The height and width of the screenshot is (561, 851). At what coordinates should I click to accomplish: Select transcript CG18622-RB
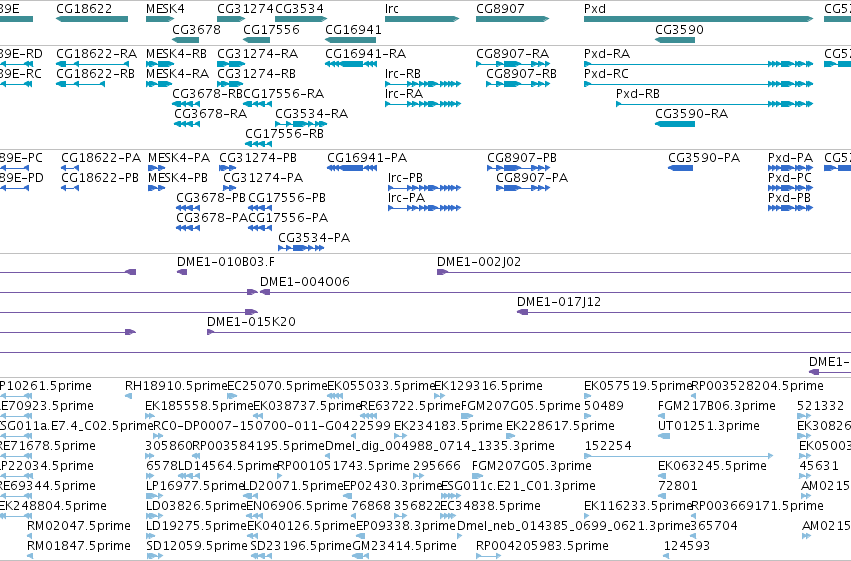coord(80,84)
